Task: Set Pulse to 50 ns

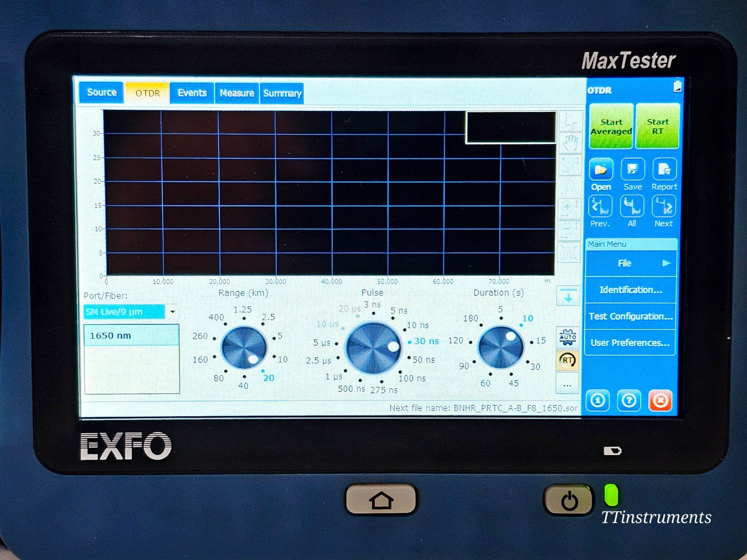Action: point(423,360)
